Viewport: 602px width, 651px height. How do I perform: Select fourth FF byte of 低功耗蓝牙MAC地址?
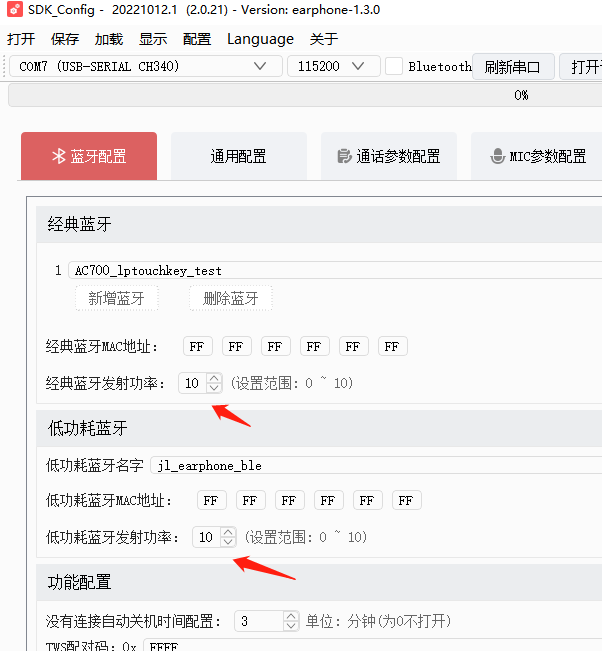pyautogui.click(x=329, y=500)
